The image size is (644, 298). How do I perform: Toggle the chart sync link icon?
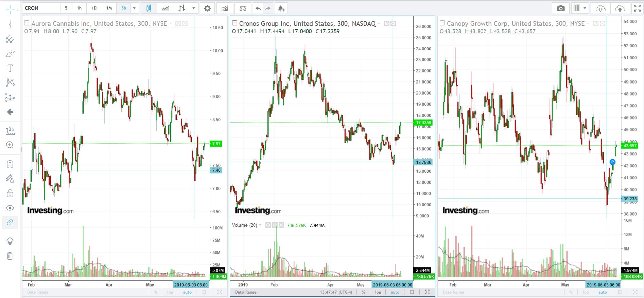(10, 222)
